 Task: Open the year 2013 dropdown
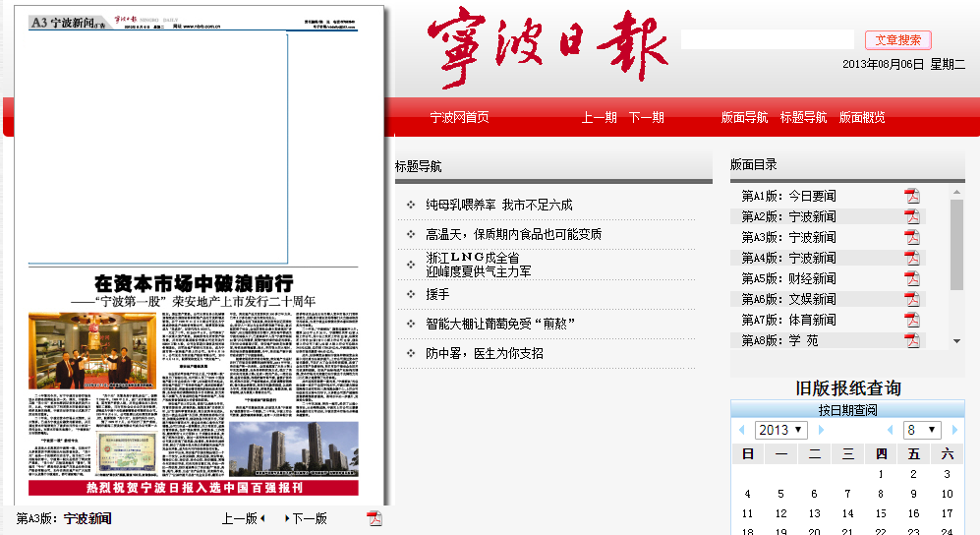click(781, 431)
